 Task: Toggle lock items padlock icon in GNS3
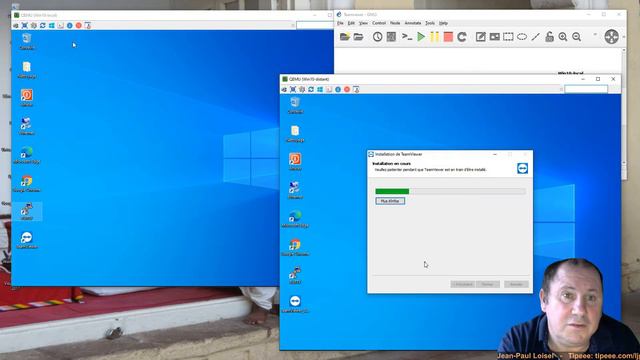click(549, 37)
